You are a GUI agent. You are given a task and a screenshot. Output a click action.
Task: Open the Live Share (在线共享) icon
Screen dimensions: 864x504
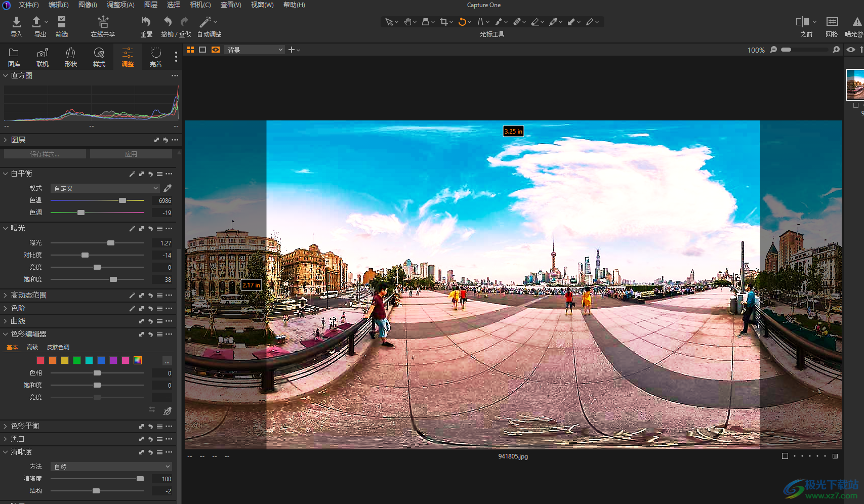point(103,22)
